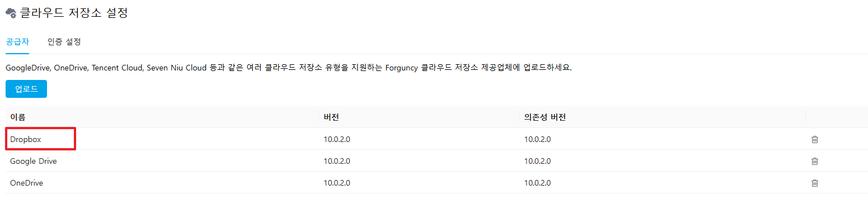Delete the Google Drive provider via trash icon
868x213 pixels.
coord(815,161)
